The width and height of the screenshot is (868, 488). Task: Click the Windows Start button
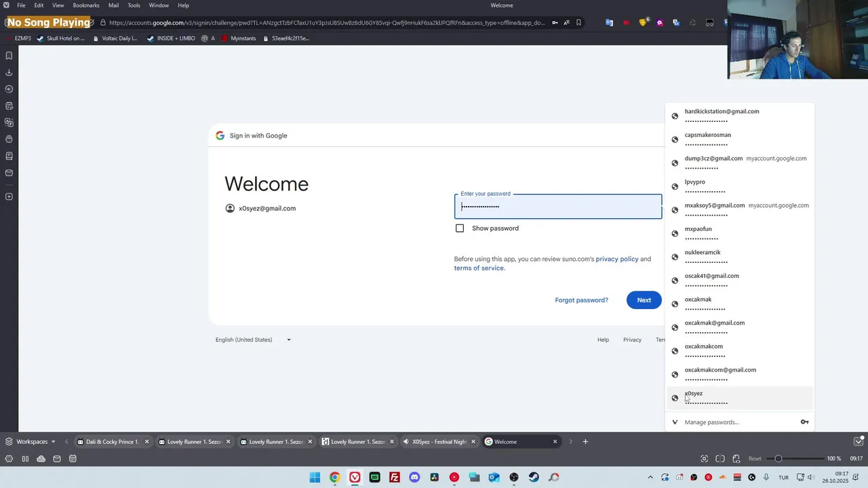pos(315,477)
